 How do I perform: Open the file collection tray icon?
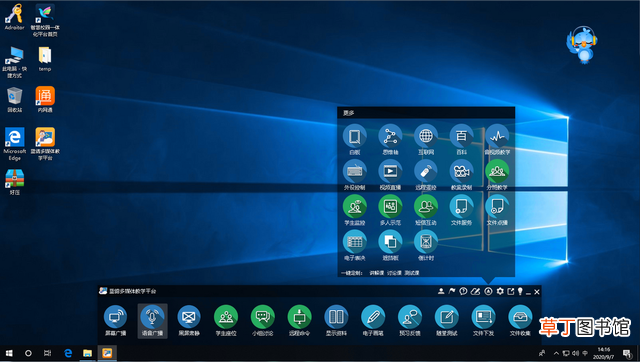(520, 317)
